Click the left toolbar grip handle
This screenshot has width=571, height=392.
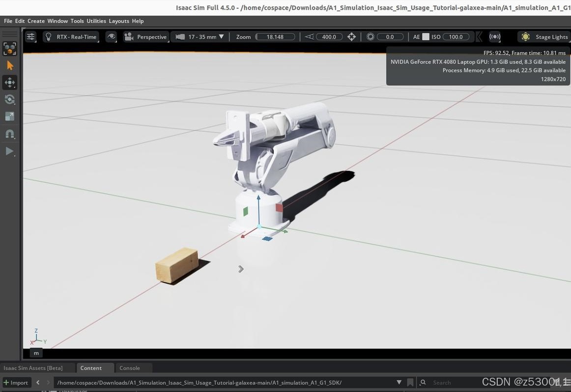point(10,34)
